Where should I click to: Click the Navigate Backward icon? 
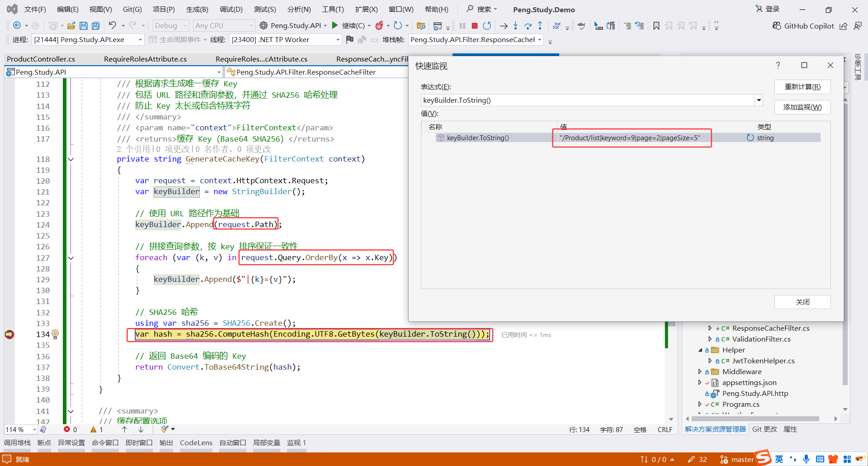click(17, 25)
